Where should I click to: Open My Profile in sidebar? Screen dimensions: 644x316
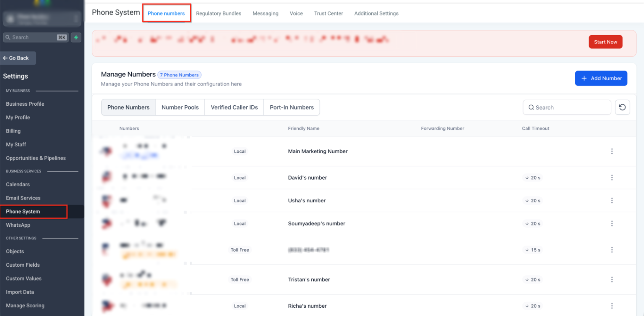click(18, 117)
